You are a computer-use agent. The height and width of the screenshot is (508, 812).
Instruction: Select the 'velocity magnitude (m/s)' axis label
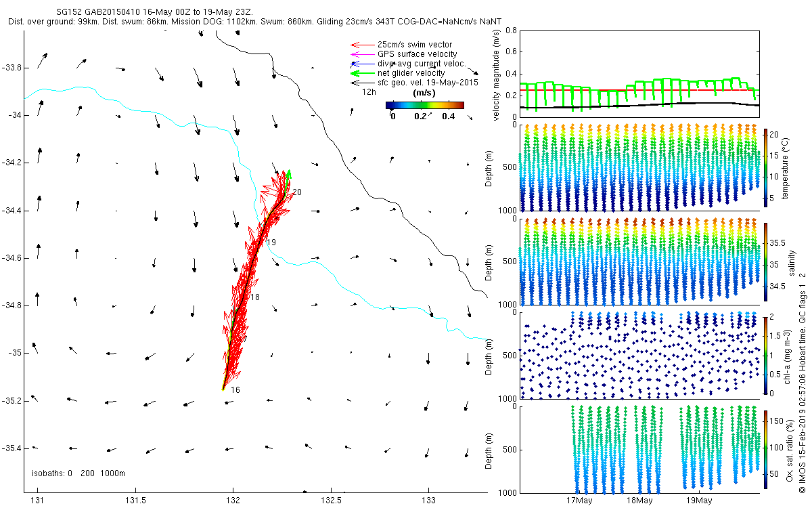point(497,75)
